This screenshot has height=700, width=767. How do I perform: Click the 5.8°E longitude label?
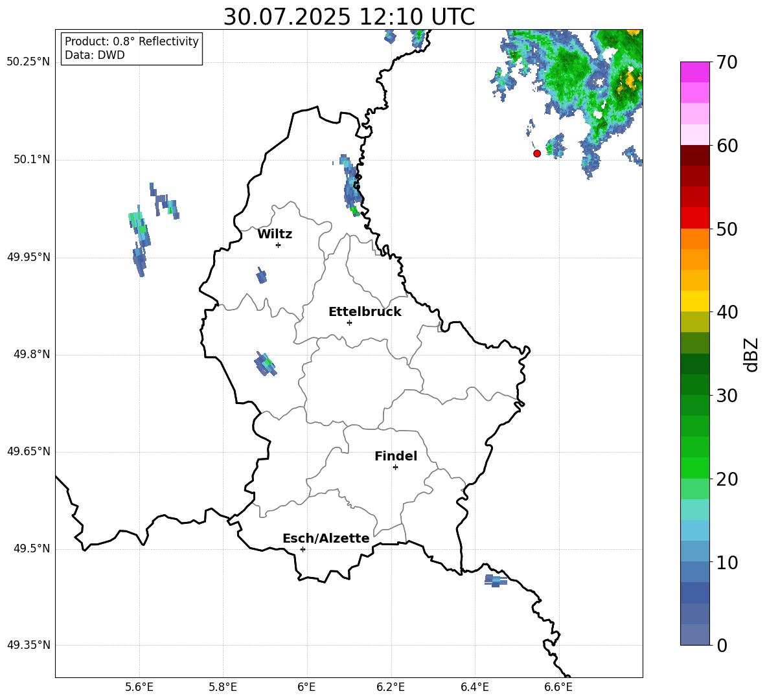coord(223,687)
